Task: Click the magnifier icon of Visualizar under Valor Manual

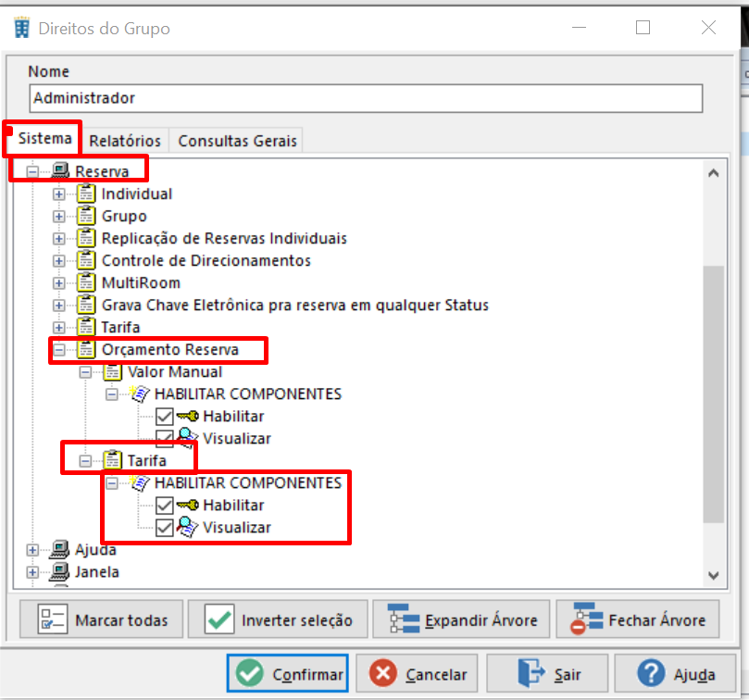Action: pos(187,438)
